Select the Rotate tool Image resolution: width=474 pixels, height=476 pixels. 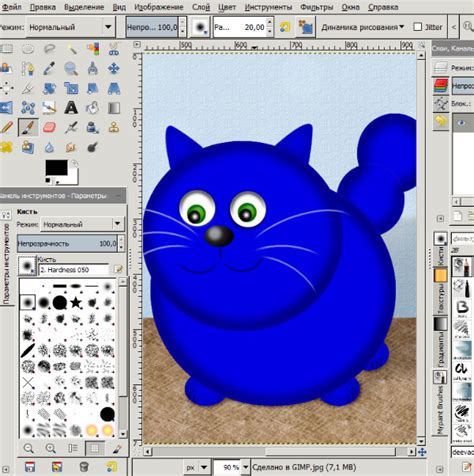click(49, 88)
